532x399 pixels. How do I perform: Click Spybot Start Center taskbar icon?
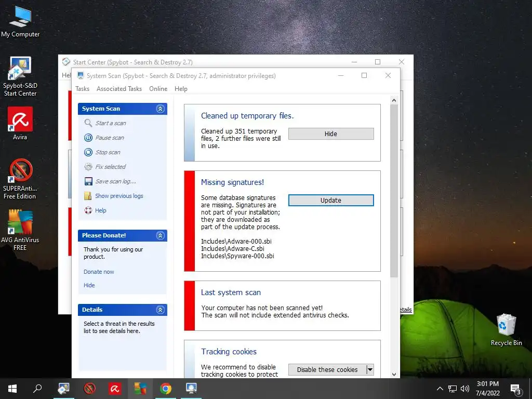(64, 389)
